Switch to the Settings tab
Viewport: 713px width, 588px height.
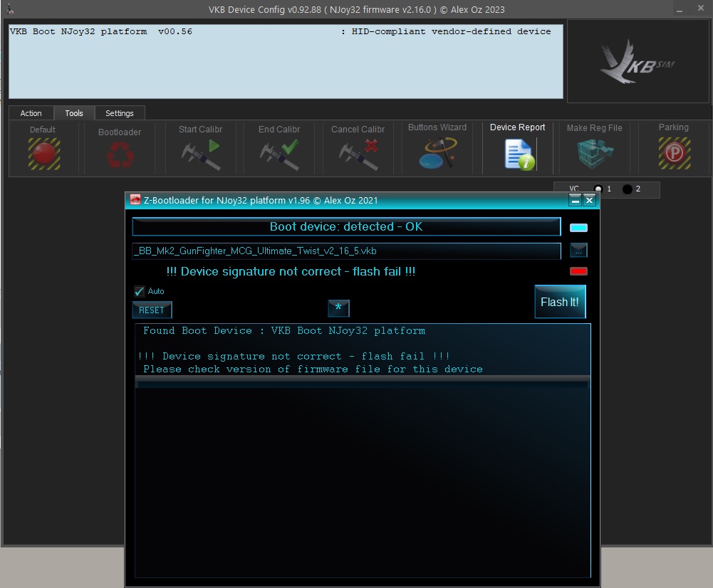[x=119, y=113]
